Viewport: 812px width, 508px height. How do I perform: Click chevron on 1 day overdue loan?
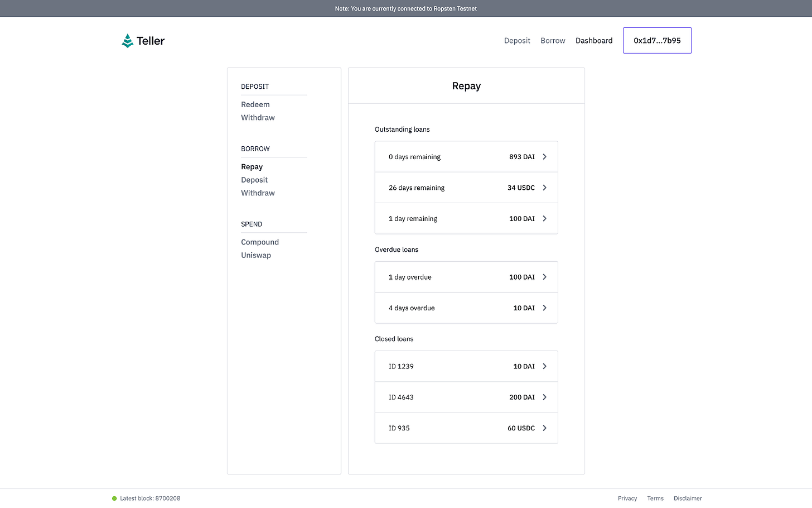click(x=545, y=277)
